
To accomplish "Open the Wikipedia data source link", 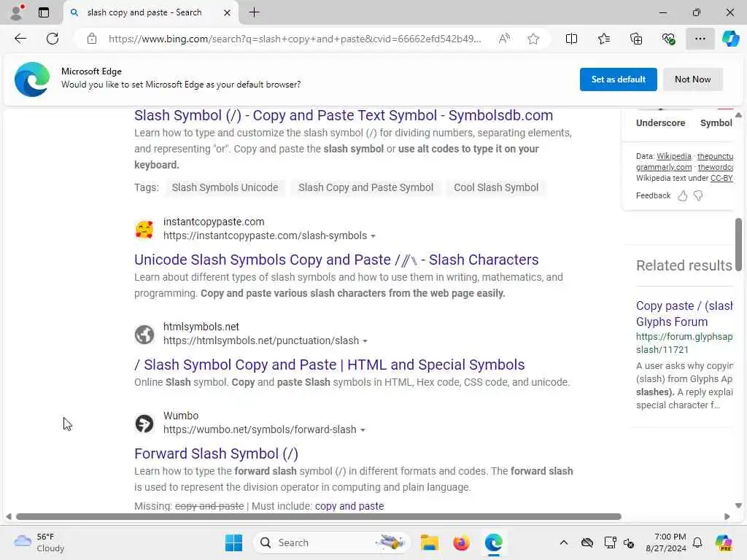I will (673, 156).
